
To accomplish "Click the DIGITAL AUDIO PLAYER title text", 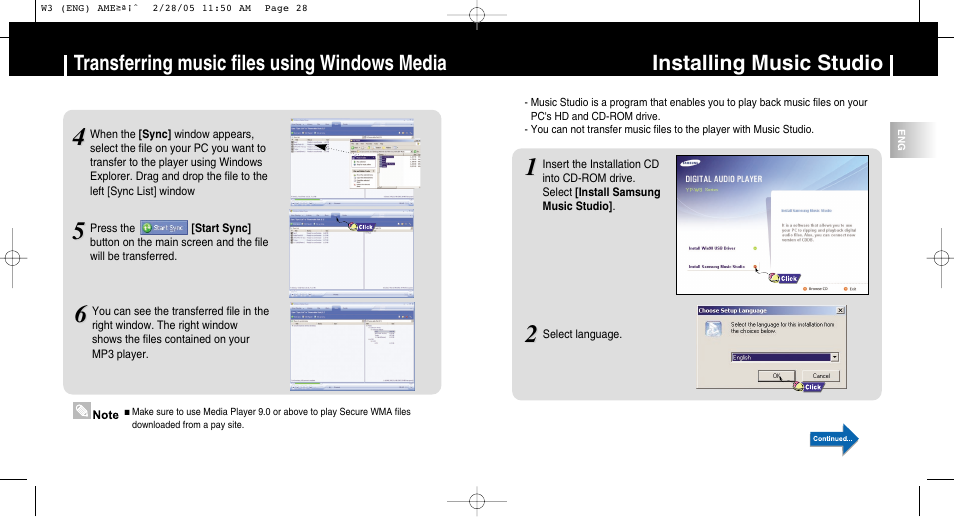I will coord(723,179).
